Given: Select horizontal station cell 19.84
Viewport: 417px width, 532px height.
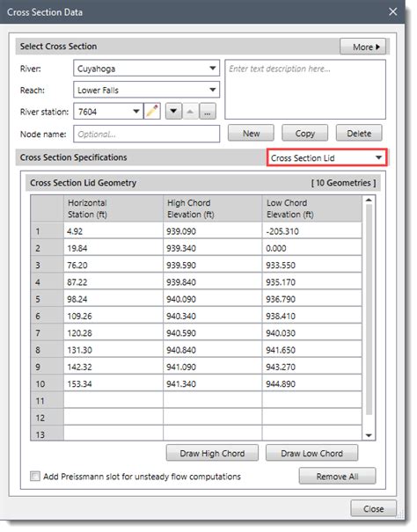Looking at the screenshot, I should pos(113,248).
